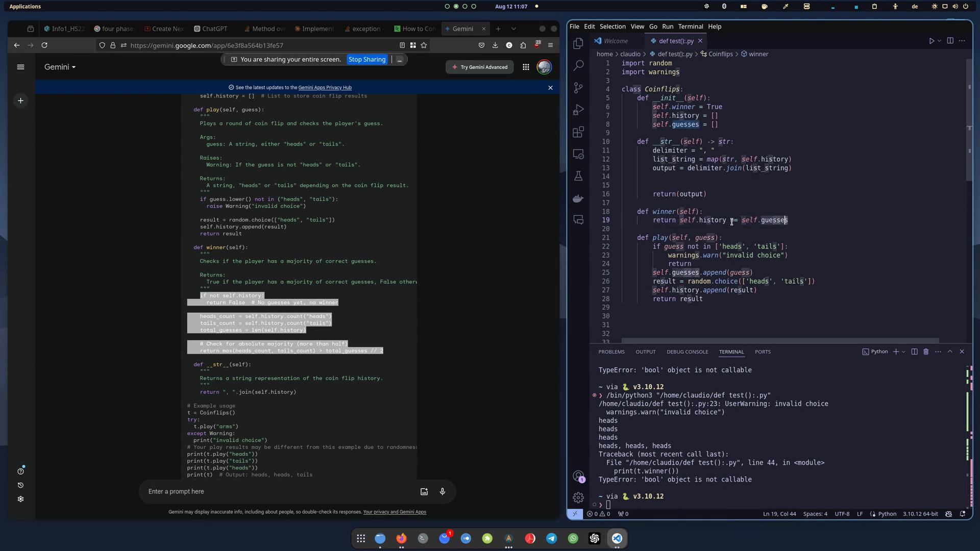The height and width of the screenshot is (551, 980).
Task: Switch to the DEBUG CONSOLE tab
Action: pyautogui.click(x=687, y=352)
